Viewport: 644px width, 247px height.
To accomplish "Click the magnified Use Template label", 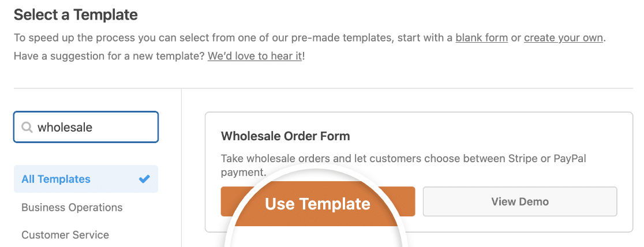I will 317,204.
